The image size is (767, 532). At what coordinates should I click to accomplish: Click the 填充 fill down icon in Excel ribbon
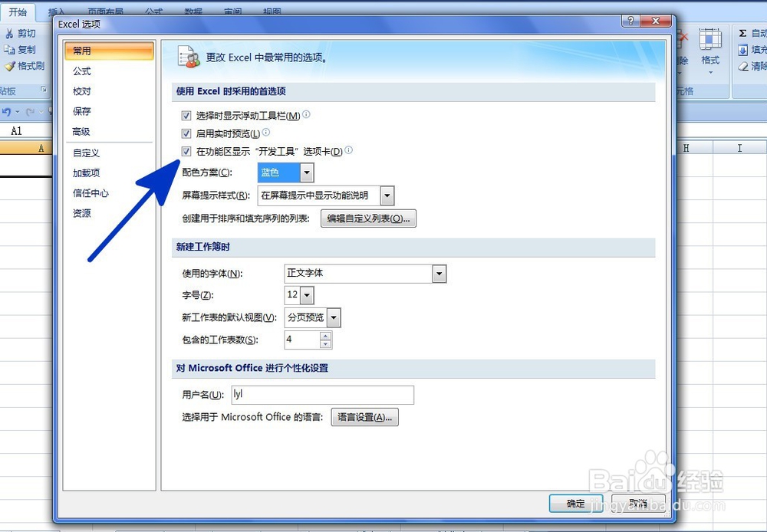pyautogui.click(x=742, y=50)
